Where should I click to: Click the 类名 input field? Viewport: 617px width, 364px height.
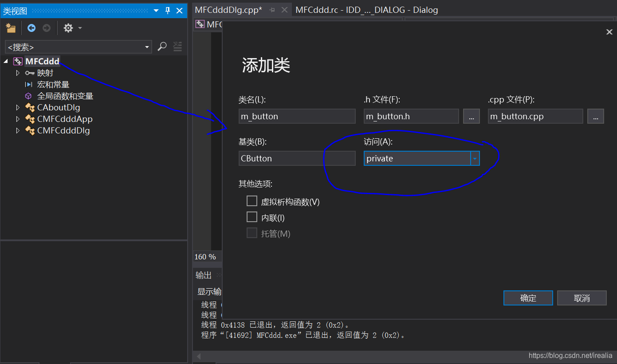click(297, 116)
